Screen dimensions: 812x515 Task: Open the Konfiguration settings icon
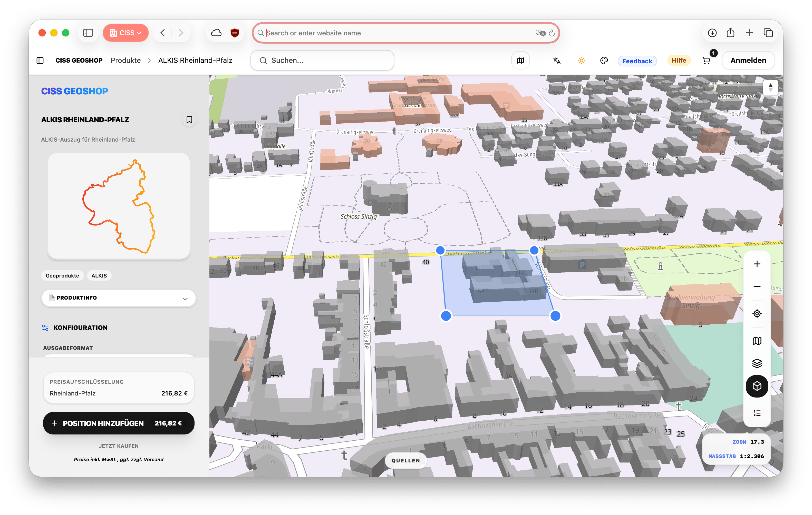(45, 328)
